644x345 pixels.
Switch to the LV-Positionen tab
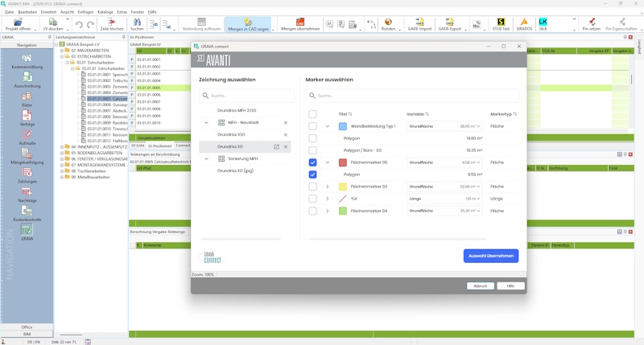point(159,146)
